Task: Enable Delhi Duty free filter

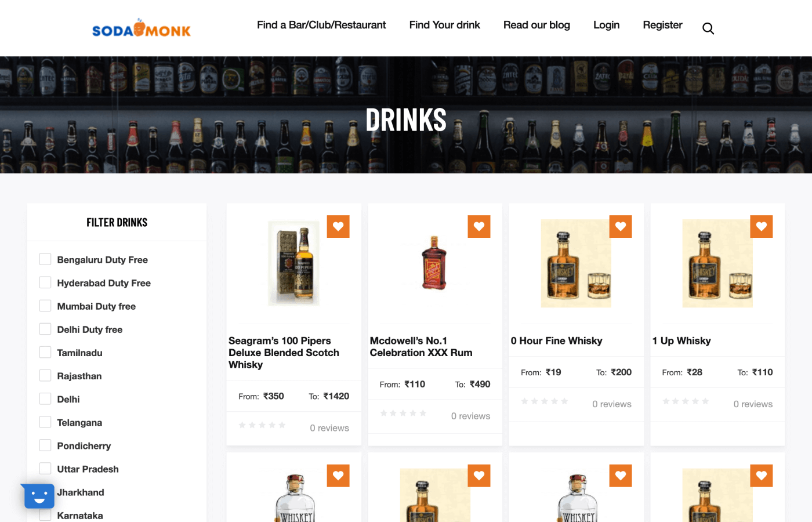Action: tap(45, 329)
